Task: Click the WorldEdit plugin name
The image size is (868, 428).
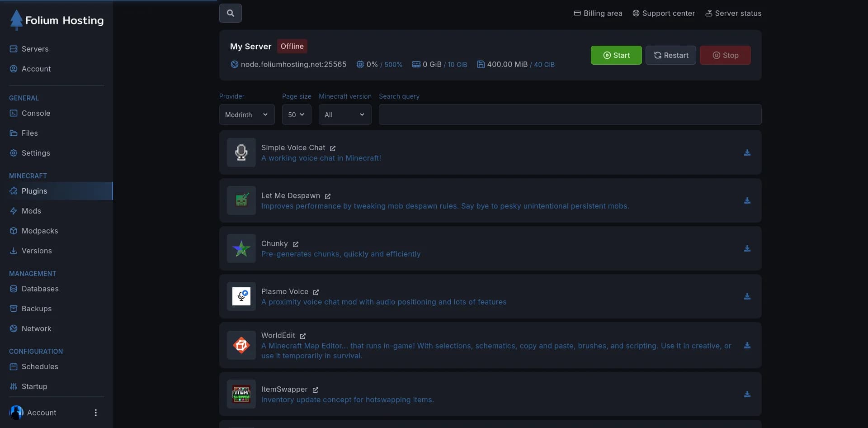Action: point(278,335)
